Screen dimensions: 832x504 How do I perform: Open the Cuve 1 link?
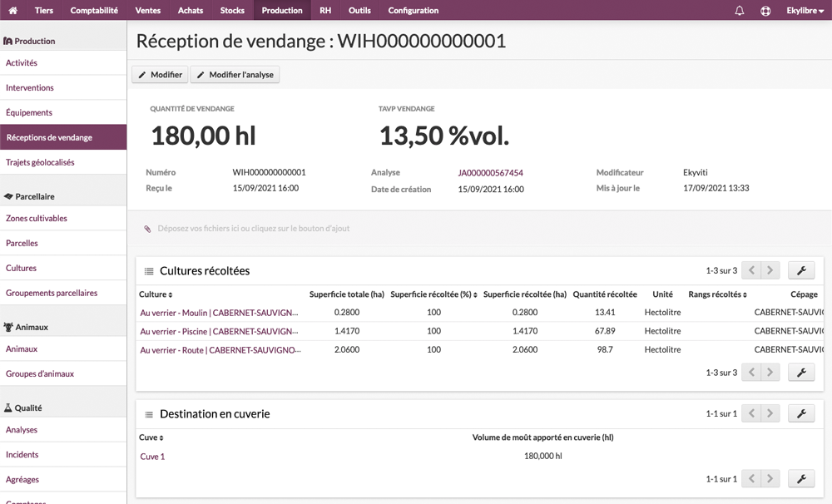pos(152,457)
